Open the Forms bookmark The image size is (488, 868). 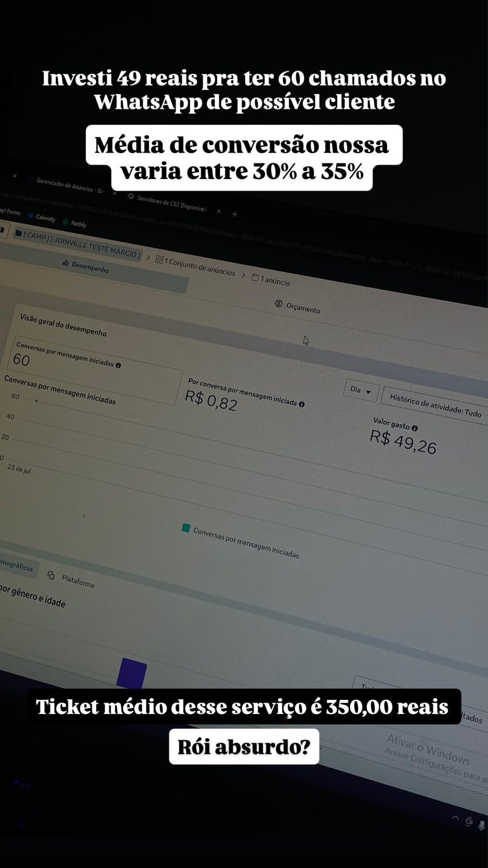(10, 211)
